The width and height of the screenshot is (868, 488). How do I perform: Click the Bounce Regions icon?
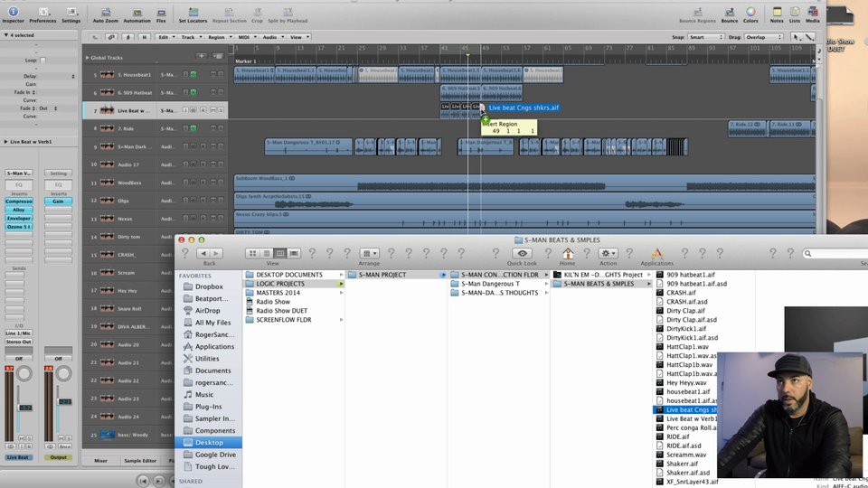(x=697, y=12)
